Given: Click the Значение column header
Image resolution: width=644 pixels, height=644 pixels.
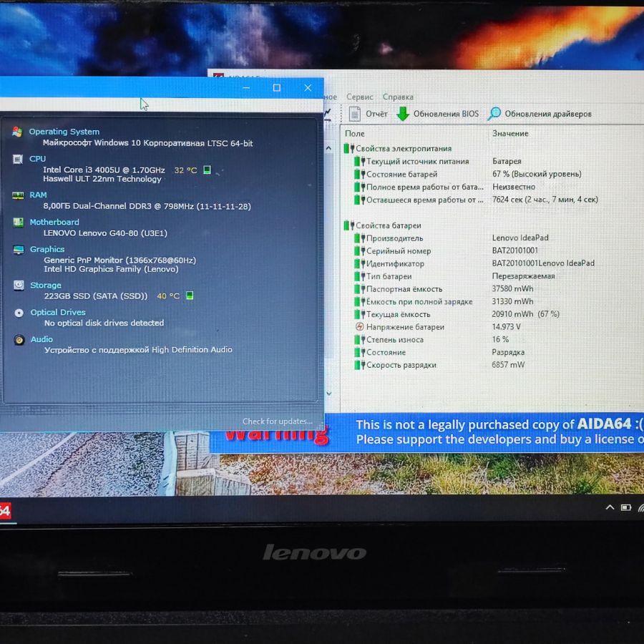Looking at the screenshot, I should coord(510,134).
